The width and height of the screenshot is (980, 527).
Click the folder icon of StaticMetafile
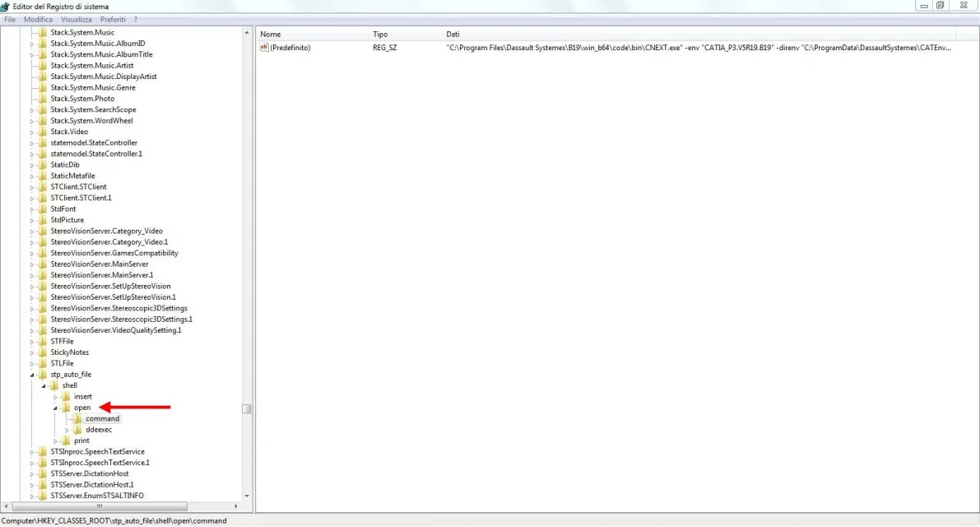[x=43, y=175]
